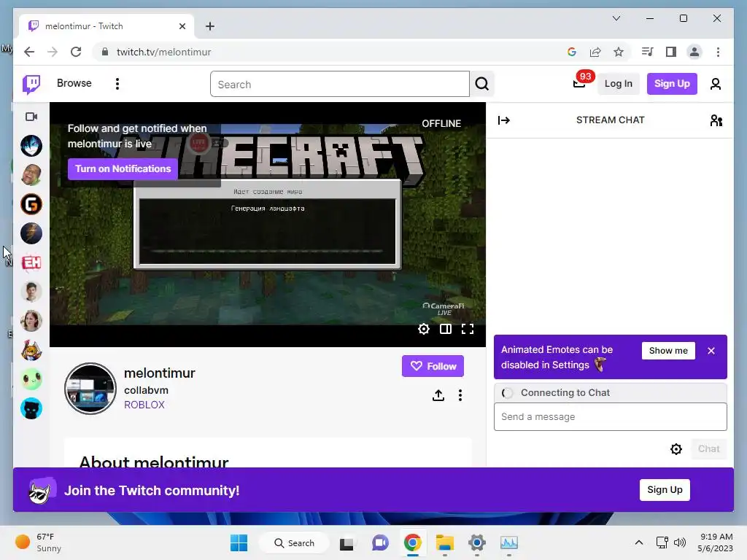Click Sign Up in the purple banner
Screen dimensions: 747x560
[665, 490]
